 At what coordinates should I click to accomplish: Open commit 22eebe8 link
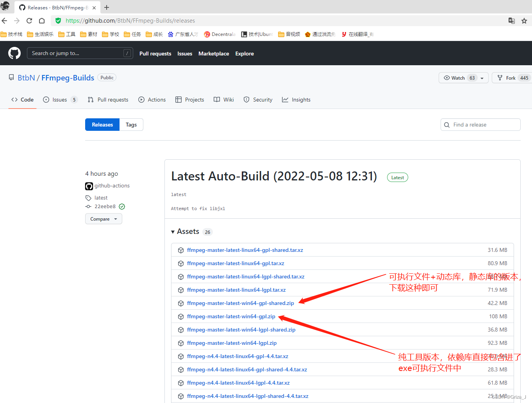[105, 207]
